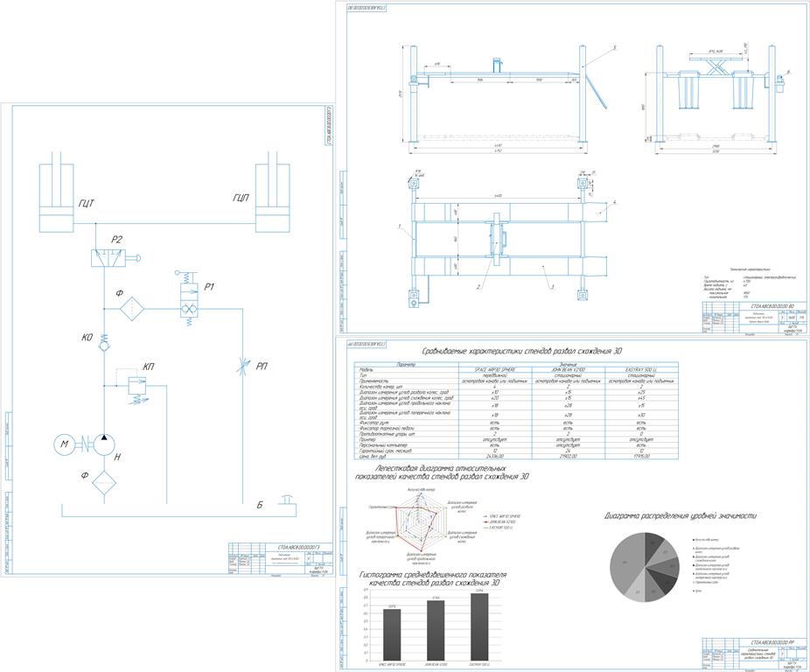This screenshot has width=810, height=672.
Task: Select the Р2 directional valve symbol
Action: click(108, 258)
